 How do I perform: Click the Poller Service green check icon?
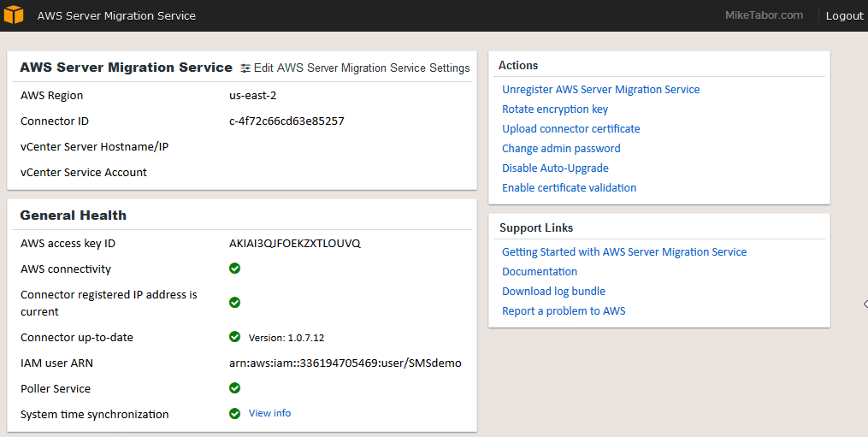(234, 387)
